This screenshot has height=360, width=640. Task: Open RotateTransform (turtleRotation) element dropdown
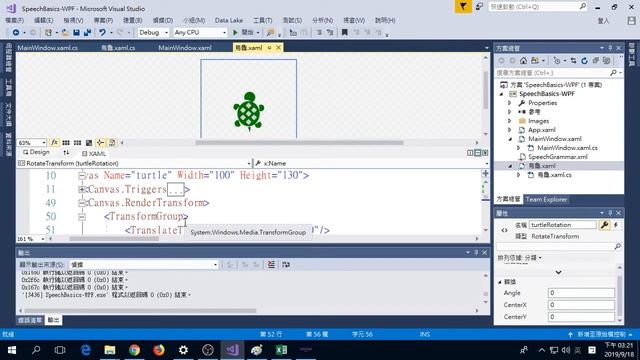[x=134, y=163]
